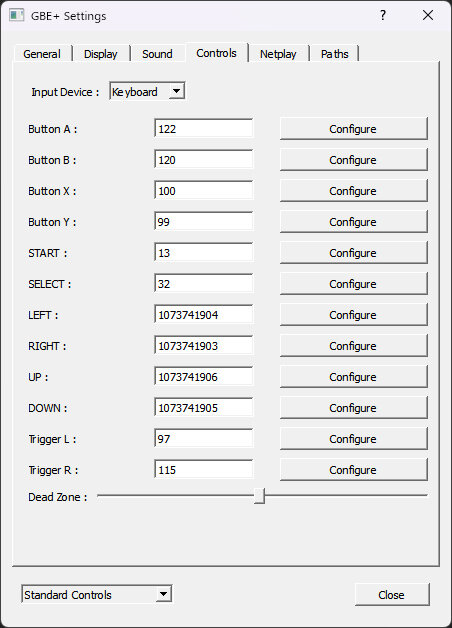This screenshot has height=628, width=452.
Task: Switch to the General tab
Action: [x=42, y=54]
